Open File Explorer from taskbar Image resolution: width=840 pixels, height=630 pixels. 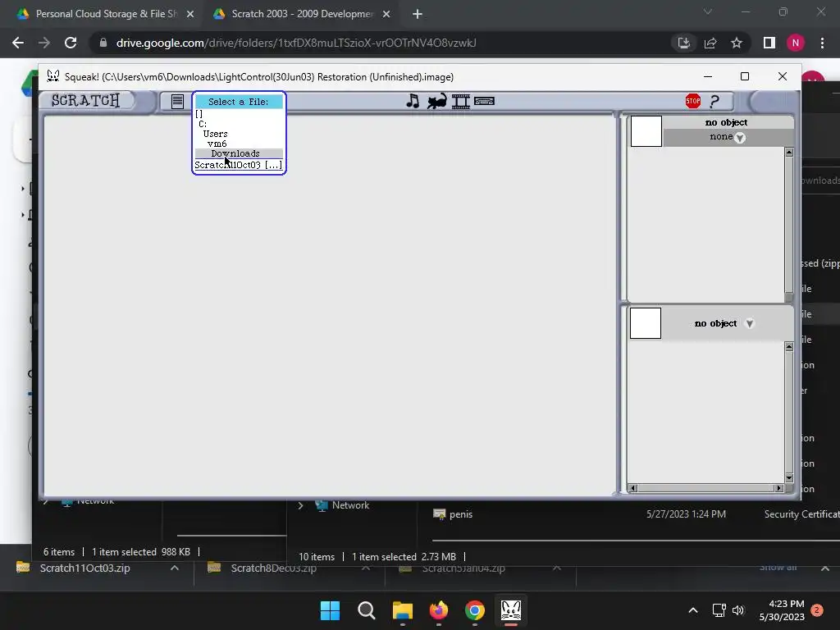coord(402,610)
